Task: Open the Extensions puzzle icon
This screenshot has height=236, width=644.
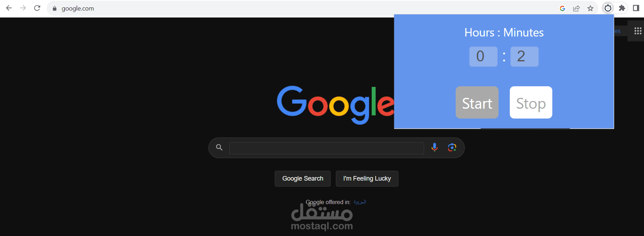Action: (x=622, y=8)
